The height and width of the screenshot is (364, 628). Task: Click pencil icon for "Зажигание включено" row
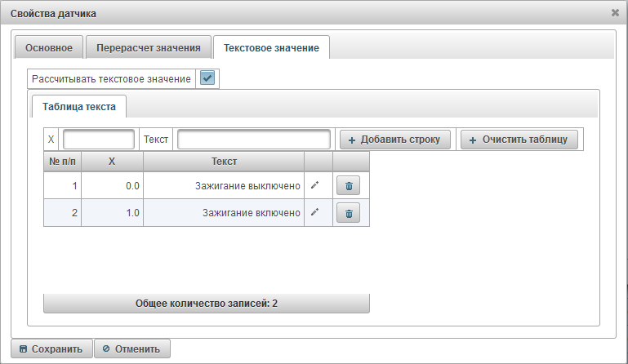pos(314,213)
